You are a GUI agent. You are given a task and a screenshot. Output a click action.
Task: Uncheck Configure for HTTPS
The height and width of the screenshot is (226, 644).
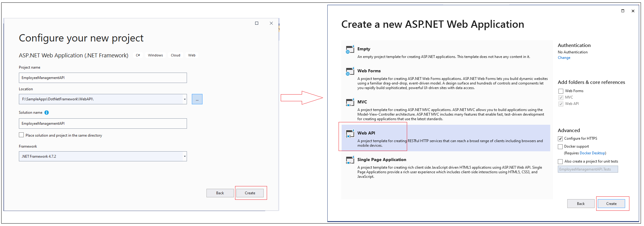pyautogui.click(x=560, y=139)
